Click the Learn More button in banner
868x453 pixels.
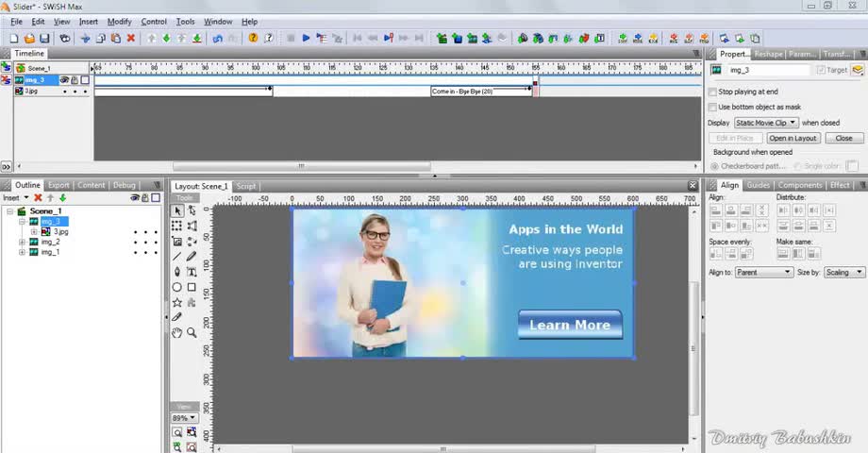tap(570, 325)
